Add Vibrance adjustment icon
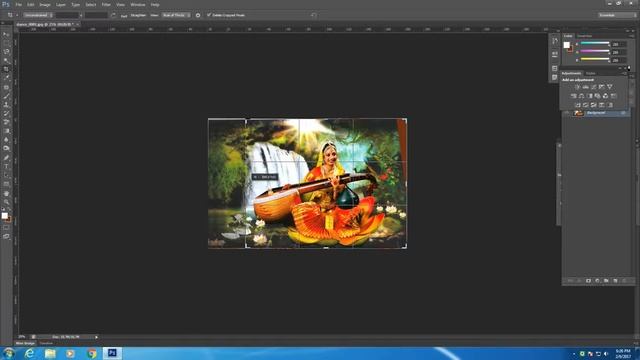 pyautogui.click(x=610, y=87)
